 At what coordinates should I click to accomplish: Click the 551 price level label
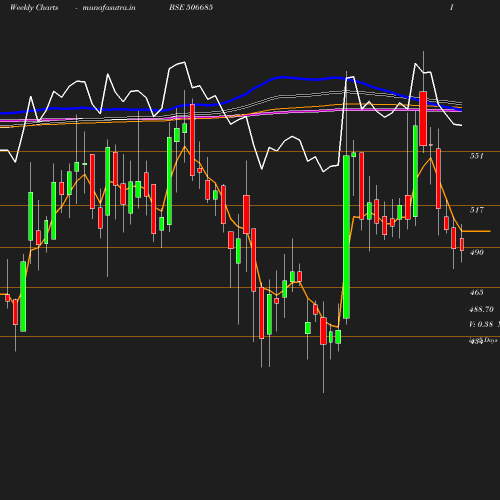[476, 156]
